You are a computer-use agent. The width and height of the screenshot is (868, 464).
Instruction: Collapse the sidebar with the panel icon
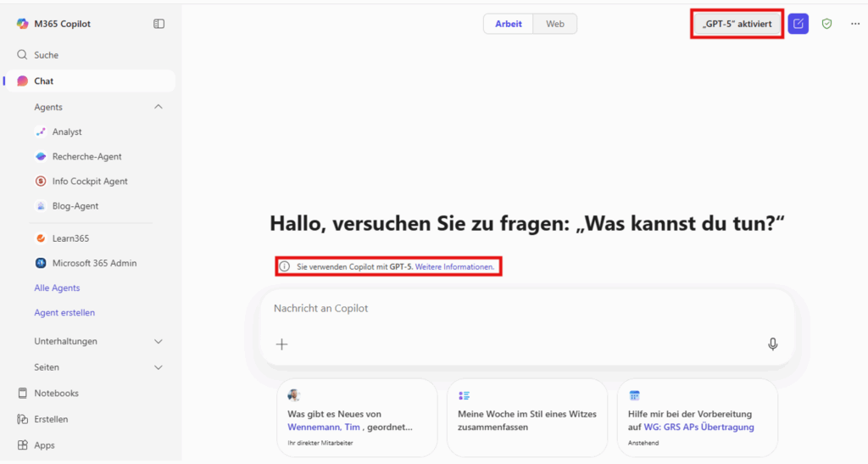pyautogui.click(x=159, y=24)
